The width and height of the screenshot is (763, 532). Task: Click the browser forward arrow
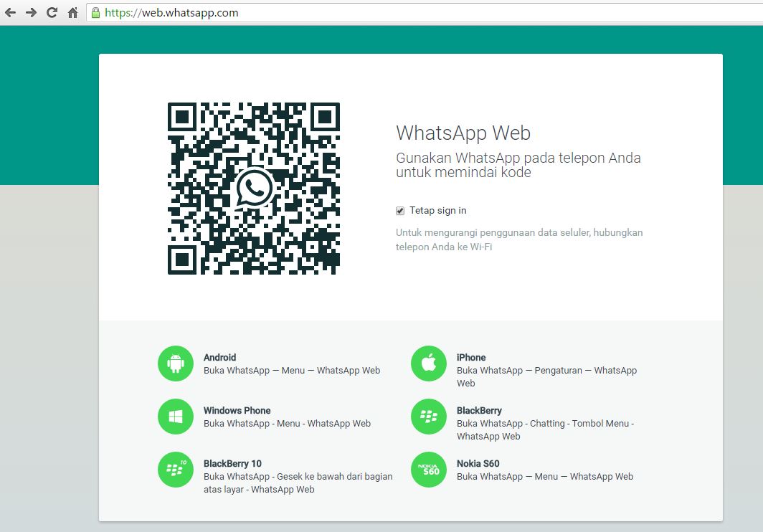click(31, 13)
